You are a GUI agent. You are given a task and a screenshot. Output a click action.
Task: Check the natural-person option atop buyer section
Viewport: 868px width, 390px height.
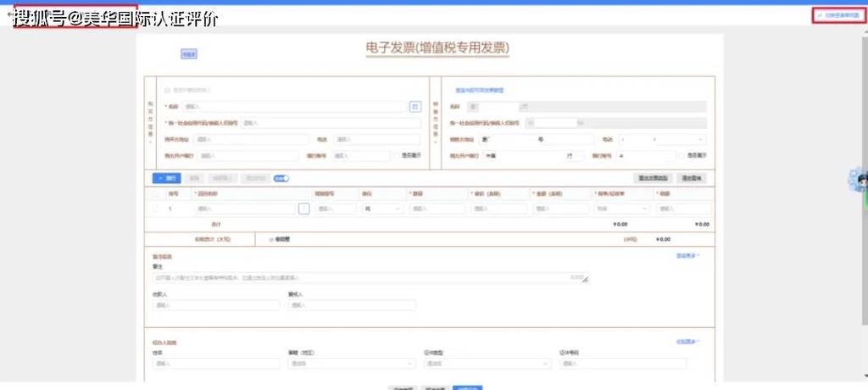pyautogui.click(x=168, y=90)
